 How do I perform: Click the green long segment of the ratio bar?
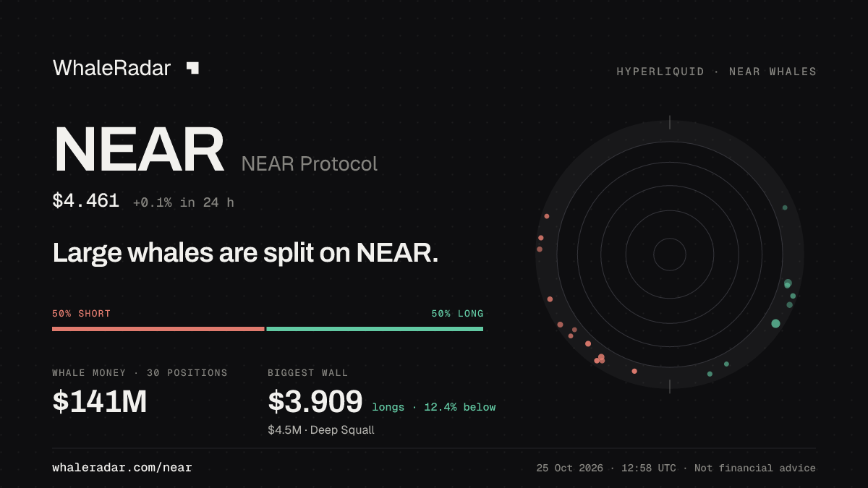(375, 329)
